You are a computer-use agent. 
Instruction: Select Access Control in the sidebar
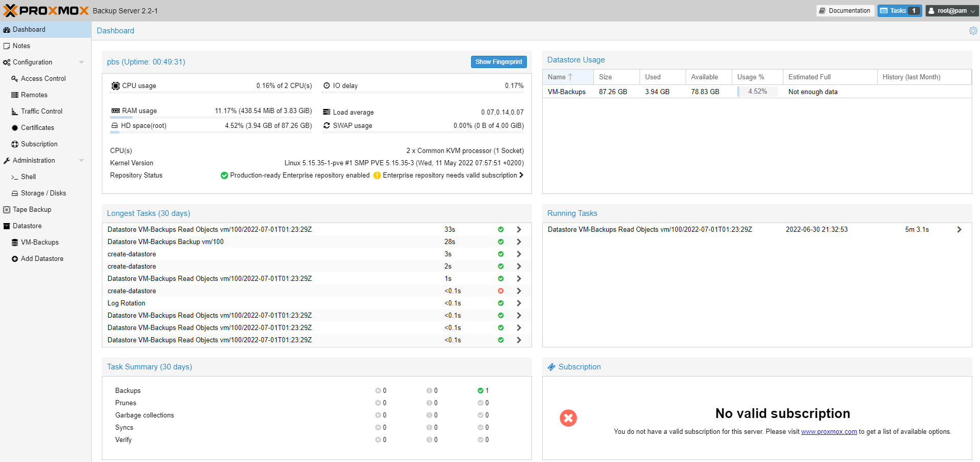coord(43,78)
